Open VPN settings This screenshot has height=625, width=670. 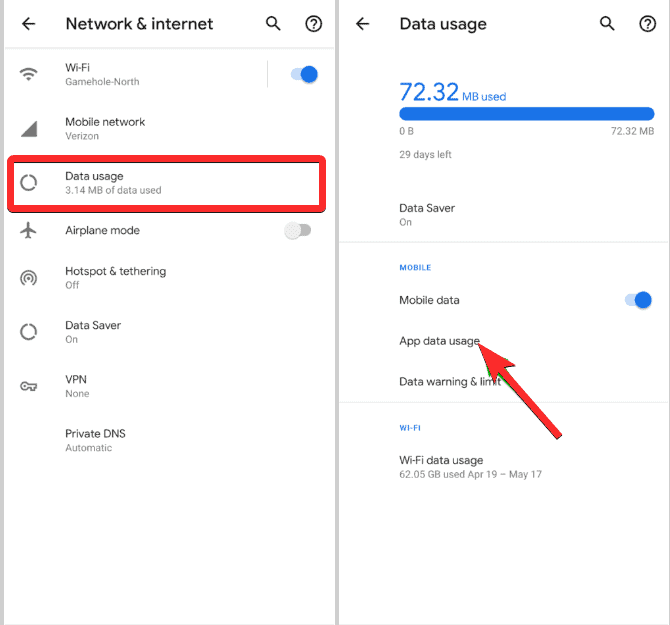click(169, 386)
